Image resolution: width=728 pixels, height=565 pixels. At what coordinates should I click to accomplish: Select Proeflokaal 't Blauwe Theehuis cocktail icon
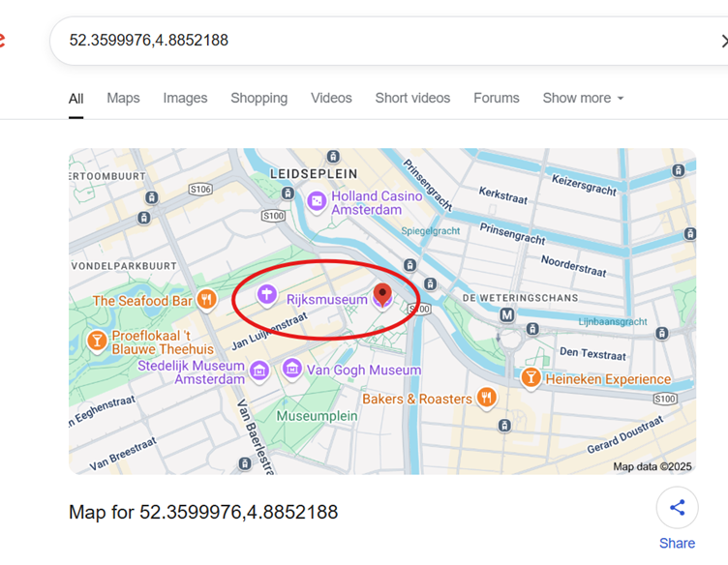point(97,342)
